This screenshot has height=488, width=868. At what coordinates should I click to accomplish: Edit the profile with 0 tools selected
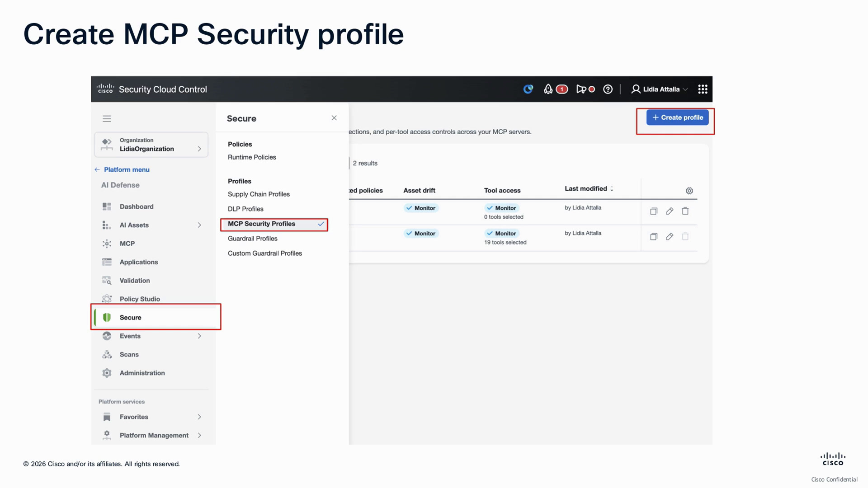[670, 211]
